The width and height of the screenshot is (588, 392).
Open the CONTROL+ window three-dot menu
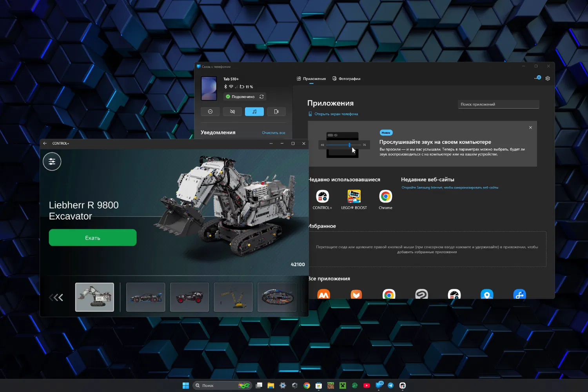pos(271,143)
